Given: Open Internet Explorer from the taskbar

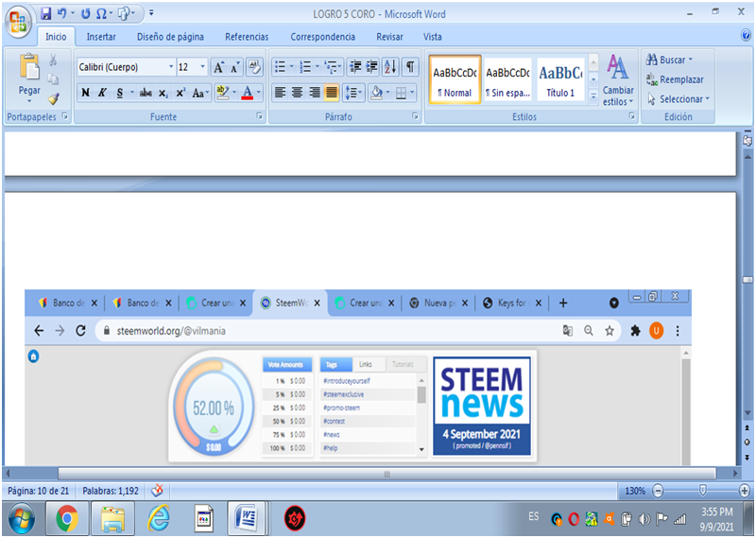Looking at the screenshot, I should tap(159, 519).
